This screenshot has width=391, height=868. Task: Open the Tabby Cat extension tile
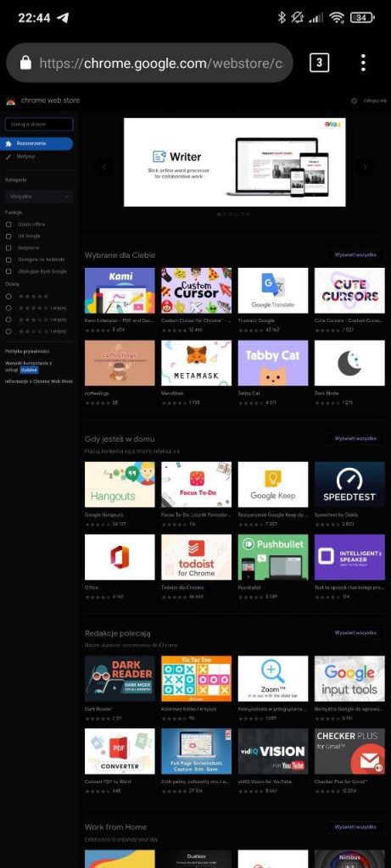273,363
